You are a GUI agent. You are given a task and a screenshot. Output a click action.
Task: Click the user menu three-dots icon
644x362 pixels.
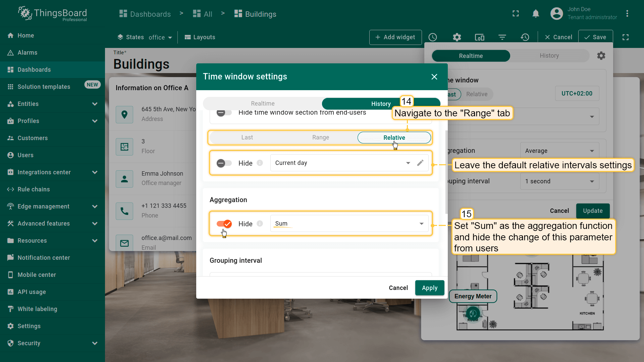coord(627,14)
